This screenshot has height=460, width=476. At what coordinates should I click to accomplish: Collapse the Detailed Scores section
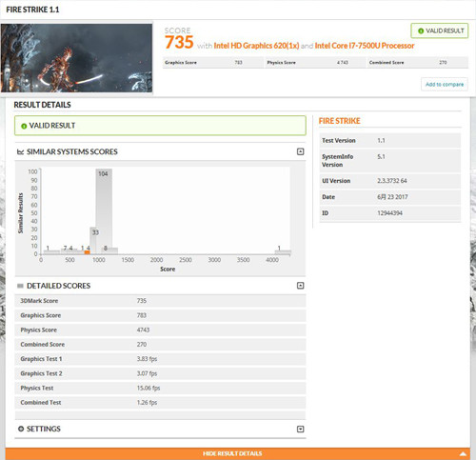300,286
